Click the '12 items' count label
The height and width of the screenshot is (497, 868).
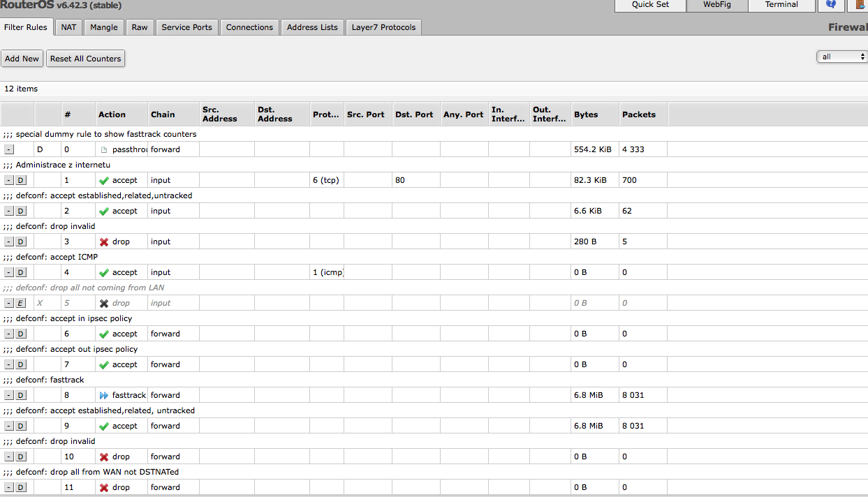(x=21, y=89)
